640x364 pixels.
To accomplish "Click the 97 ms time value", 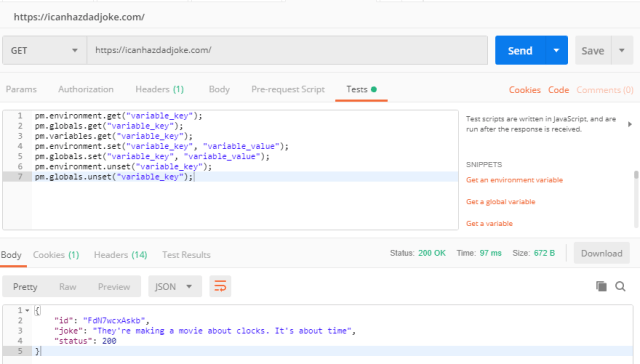I will [x=491, y=253].
